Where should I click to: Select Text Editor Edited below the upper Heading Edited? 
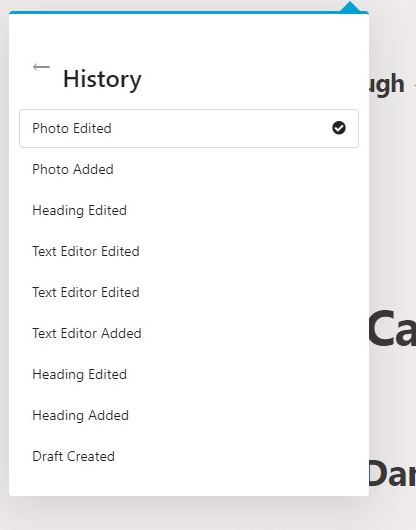(189, 251)
